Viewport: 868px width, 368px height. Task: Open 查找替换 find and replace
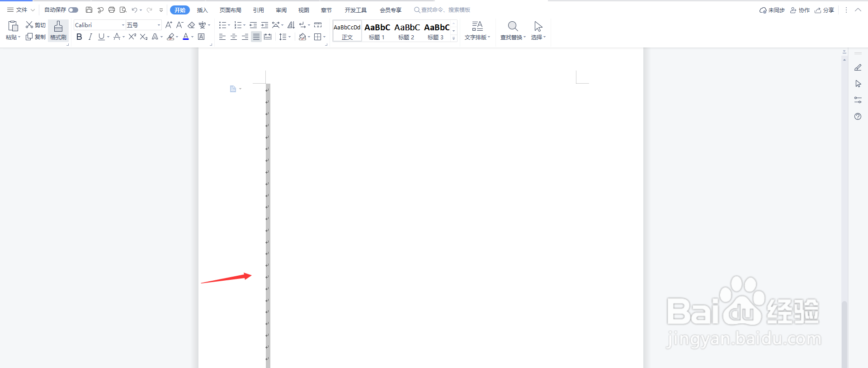[x=513, y=31]
